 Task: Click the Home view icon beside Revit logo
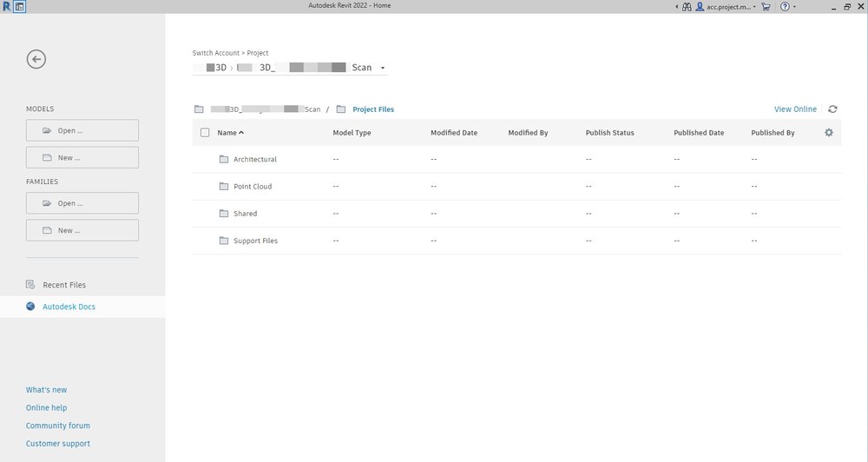19,7
